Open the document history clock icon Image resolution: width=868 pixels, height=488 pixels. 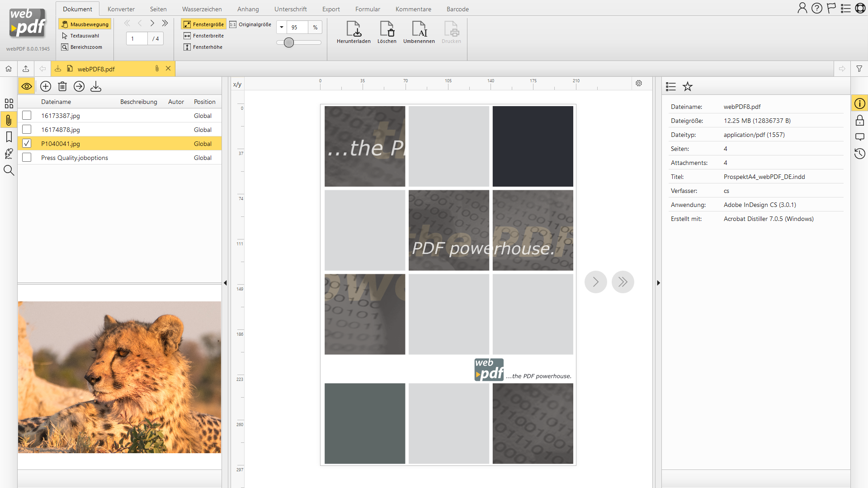(x=859, y=154)
